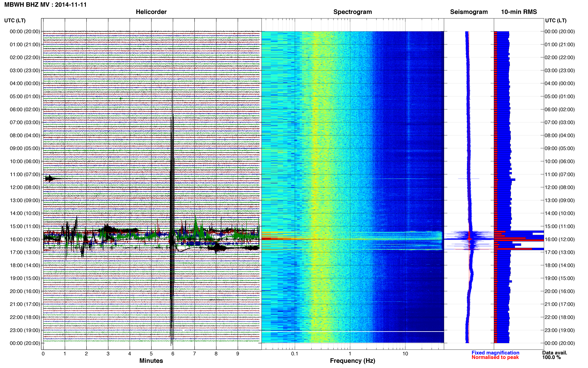Viewport: 588px width, 368px height.
Task: Click the frequency tick label '1'
Action: click(350, 354)
